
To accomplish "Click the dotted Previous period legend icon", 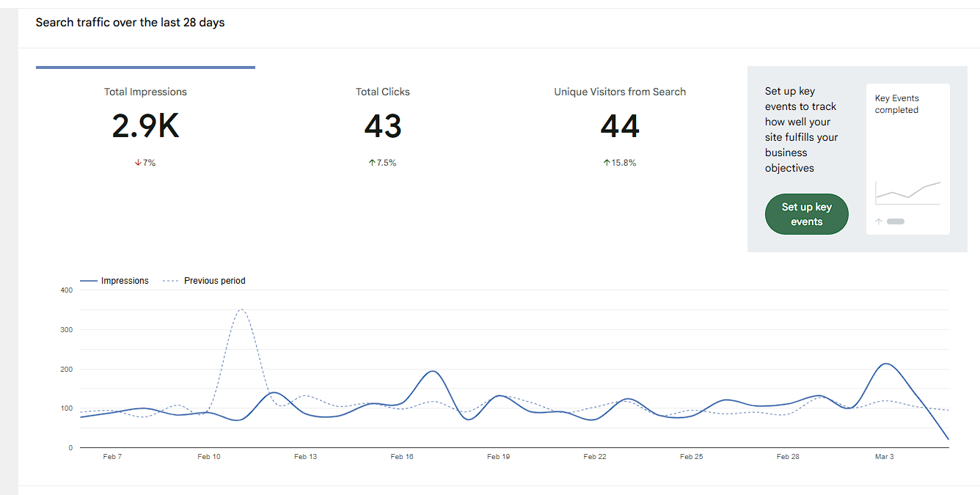I will tap(170, 280).
